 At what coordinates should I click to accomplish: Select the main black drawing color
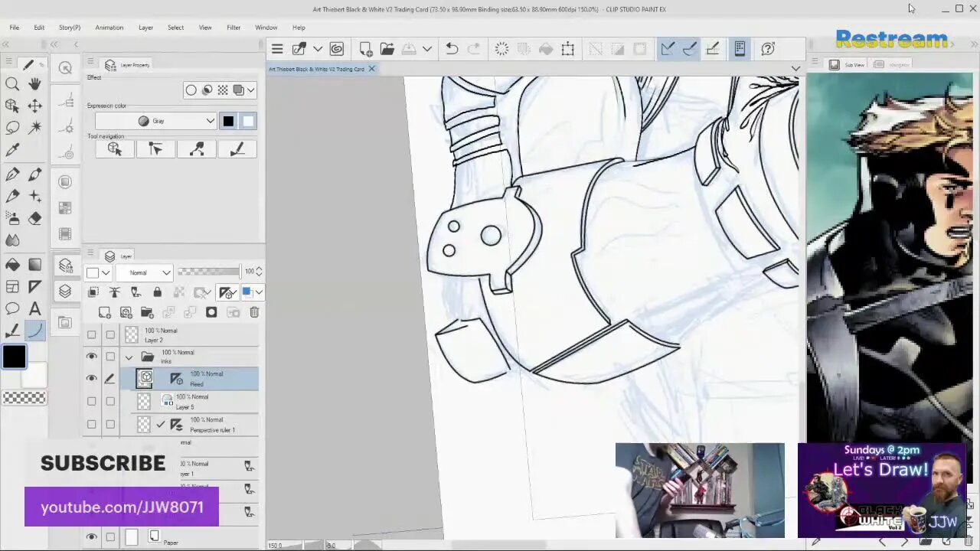tap(13, 357)
